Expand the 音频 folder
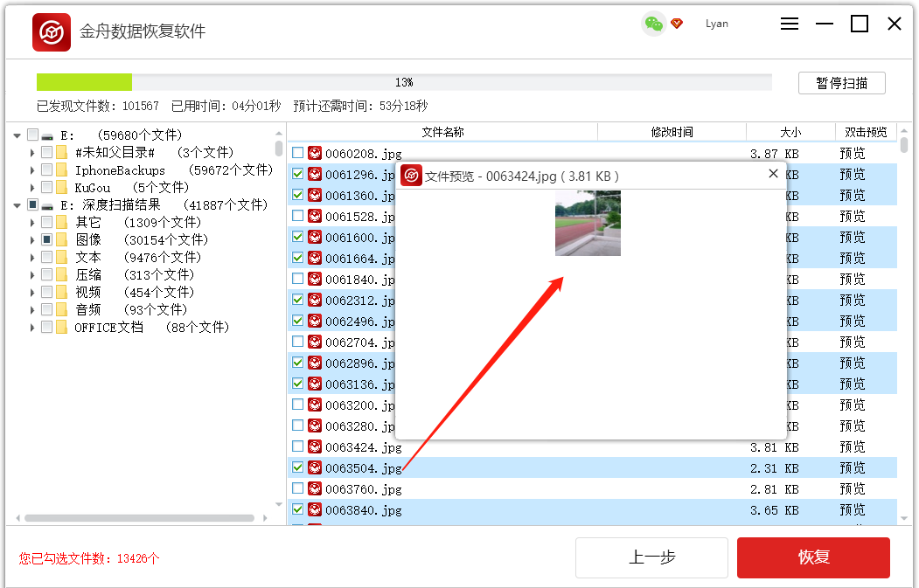The image size is (919, 588). [x=32, y=310]
